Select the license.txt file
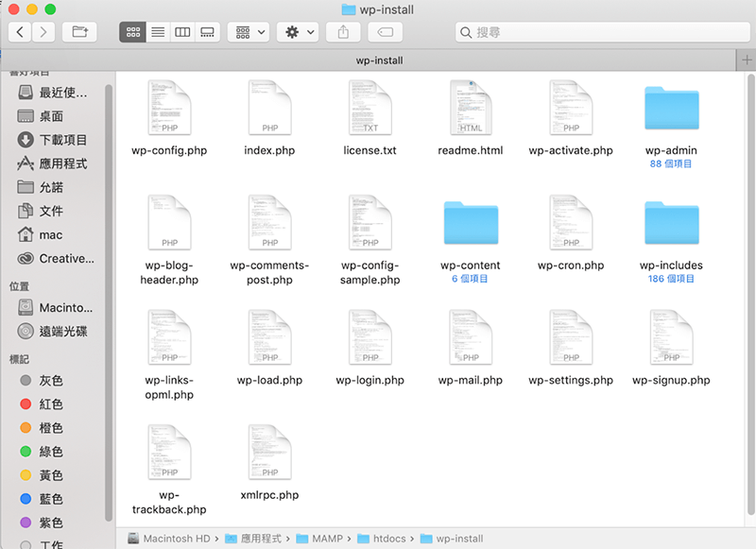 [369, 118]
